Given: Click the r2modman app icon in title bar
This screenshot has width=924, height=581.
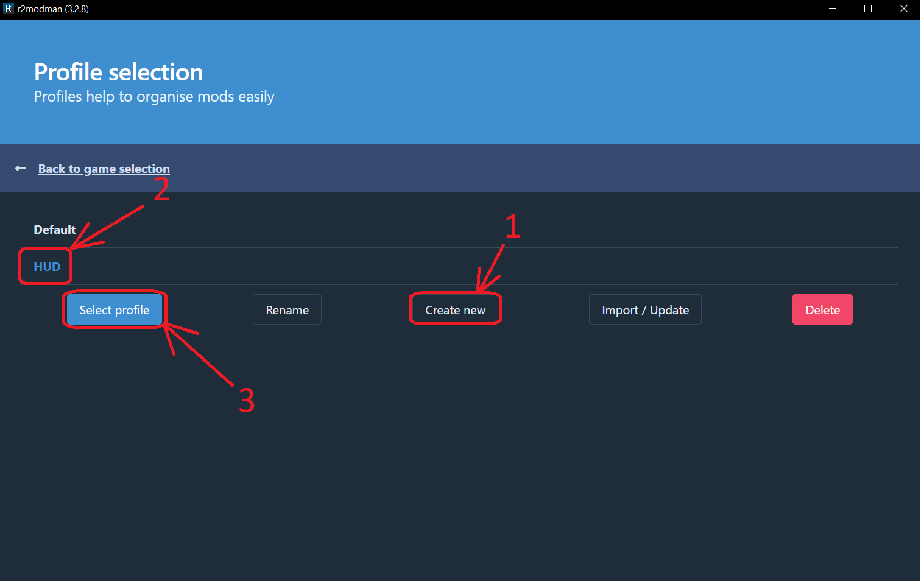Looking at the screenshot, I should click(9, 9).
